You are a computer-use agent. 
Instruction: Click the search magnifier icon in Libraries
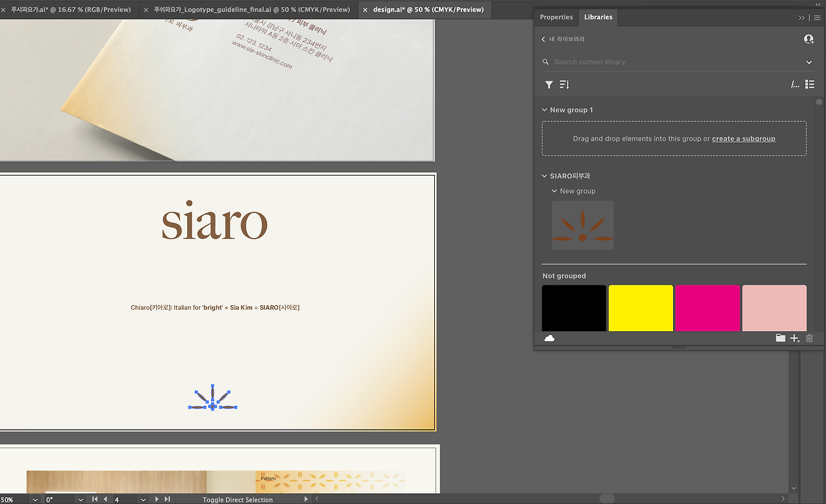pyautogui.click(x=547, y=62)
